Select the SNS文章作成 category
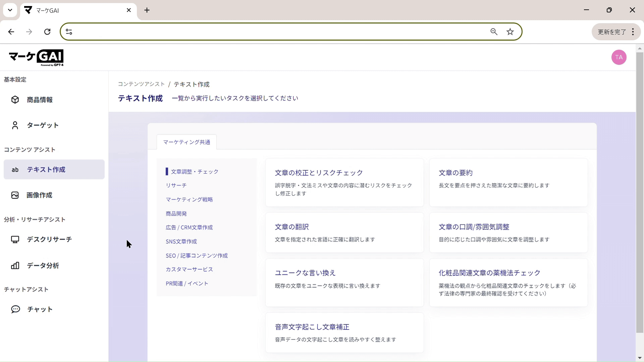Viewport: 644px width, 362px height. tap(181, 241)
